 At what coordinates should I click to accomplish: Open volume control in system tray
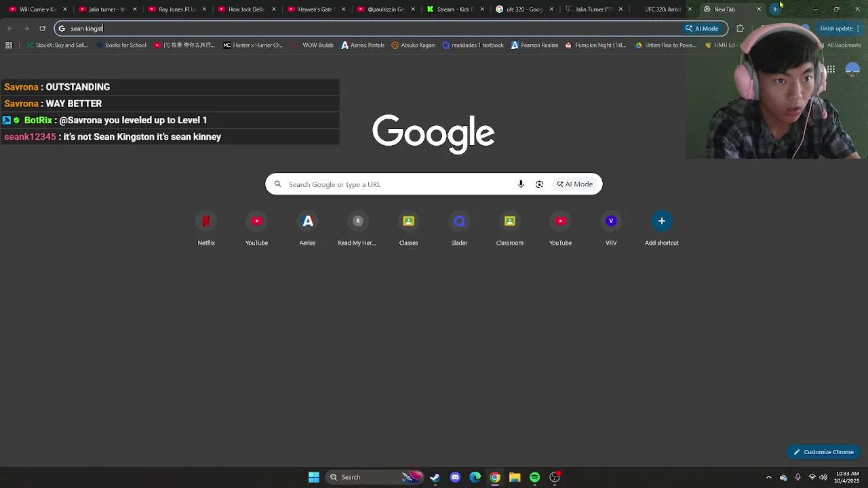[823, 477]
